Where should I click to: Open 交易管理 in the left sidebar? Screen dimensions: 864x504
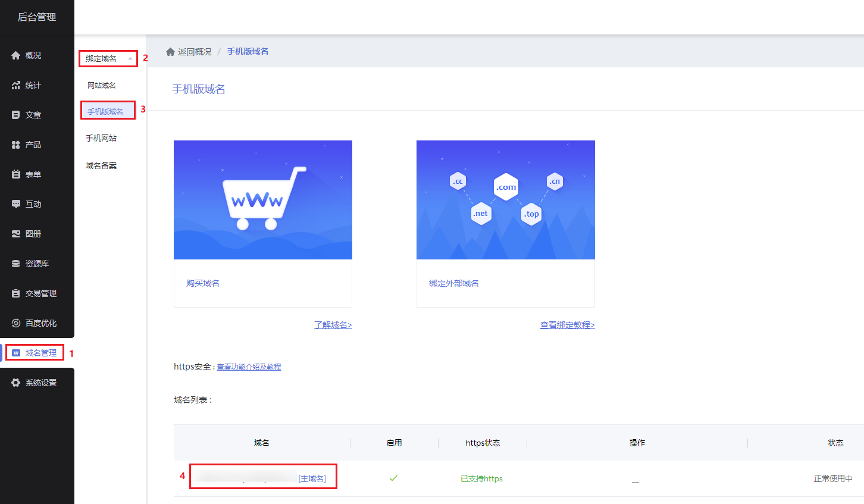pos(40,293)
